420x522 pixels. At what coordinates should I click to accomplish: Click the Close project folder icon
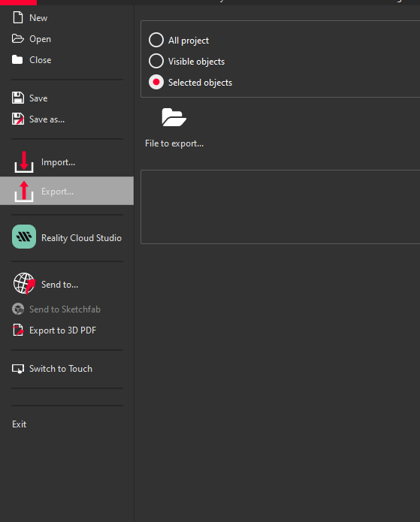(x=17, y=59)
